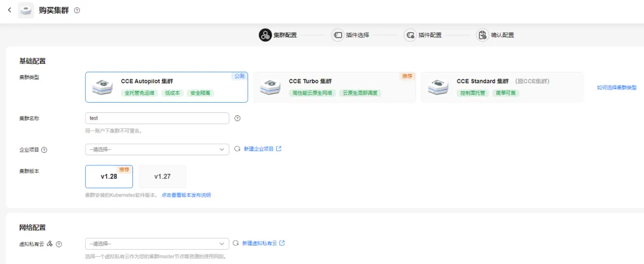The width and height of the screenshot is (644, 264).
Task: Go back using the header arrow
Action: coord(10,10)
